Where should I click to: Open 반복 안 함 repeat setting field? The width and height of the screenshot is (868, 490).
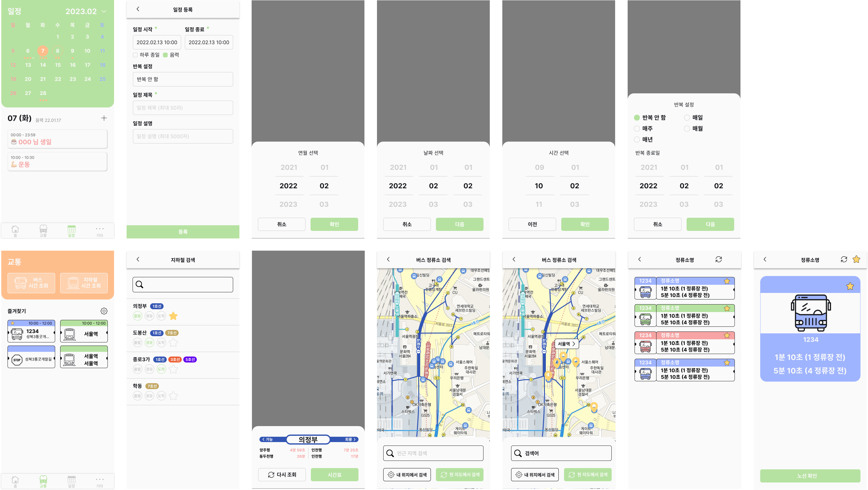[x=183, y=79]
